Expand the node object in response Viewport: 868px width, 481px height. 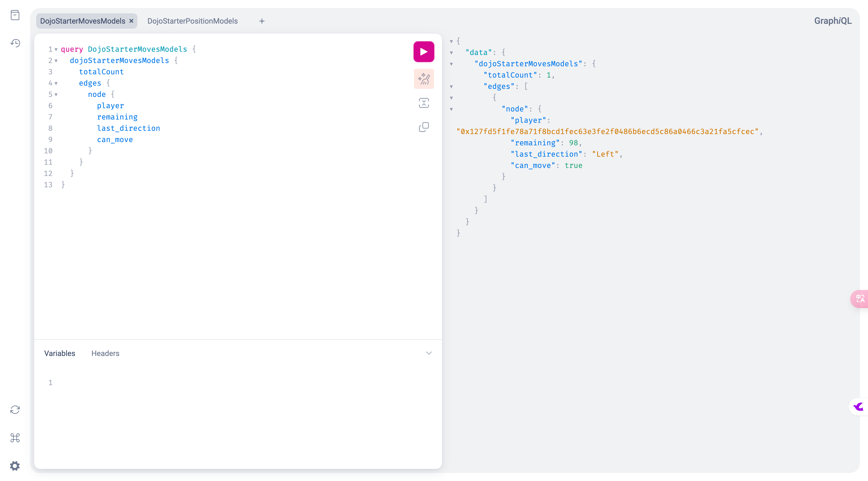click(x=452, y=108)
